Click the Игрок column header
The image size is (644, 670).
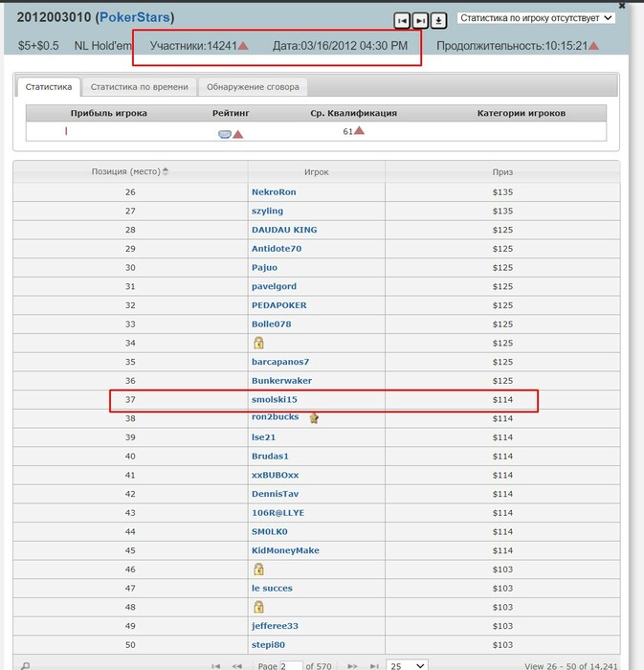317,171
